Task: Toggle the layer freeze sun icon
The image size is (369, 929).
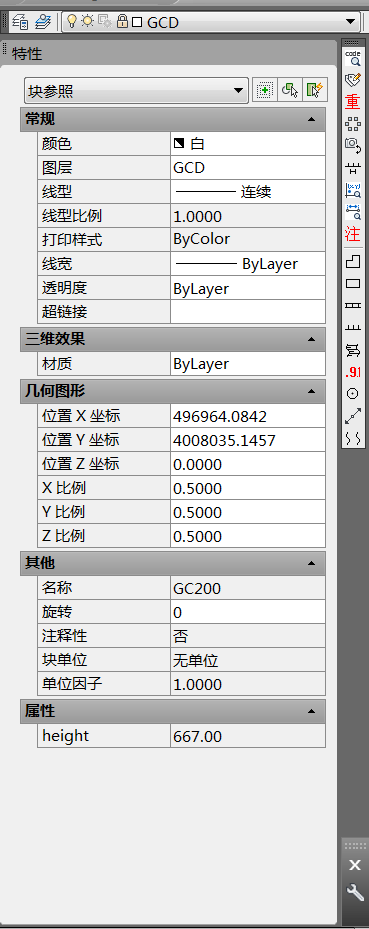Action: (88, 22)
